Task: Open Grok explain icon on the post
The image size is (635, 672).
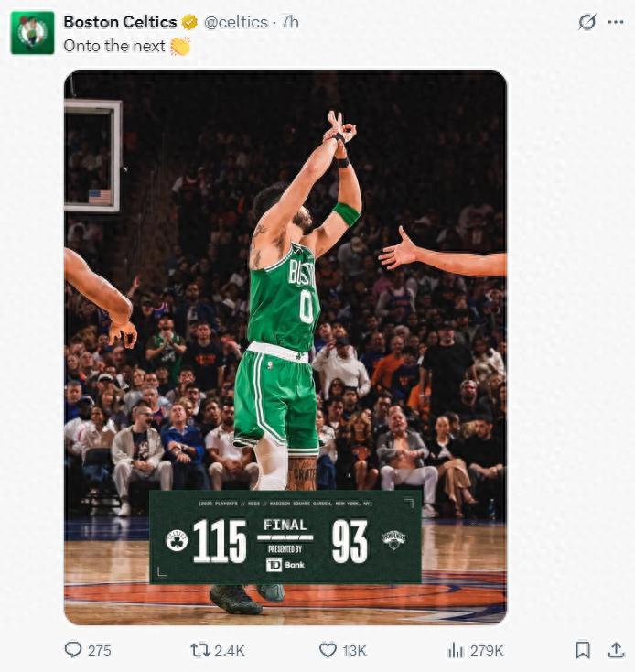Action: point(587,22)
